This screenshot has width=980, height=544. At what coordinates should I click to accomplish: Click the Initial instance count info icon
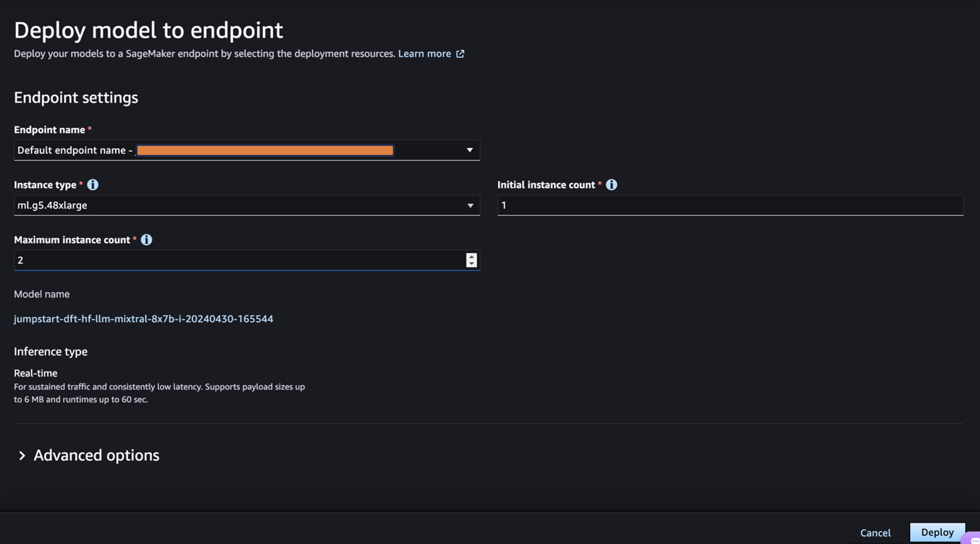[x=611, y=185]
